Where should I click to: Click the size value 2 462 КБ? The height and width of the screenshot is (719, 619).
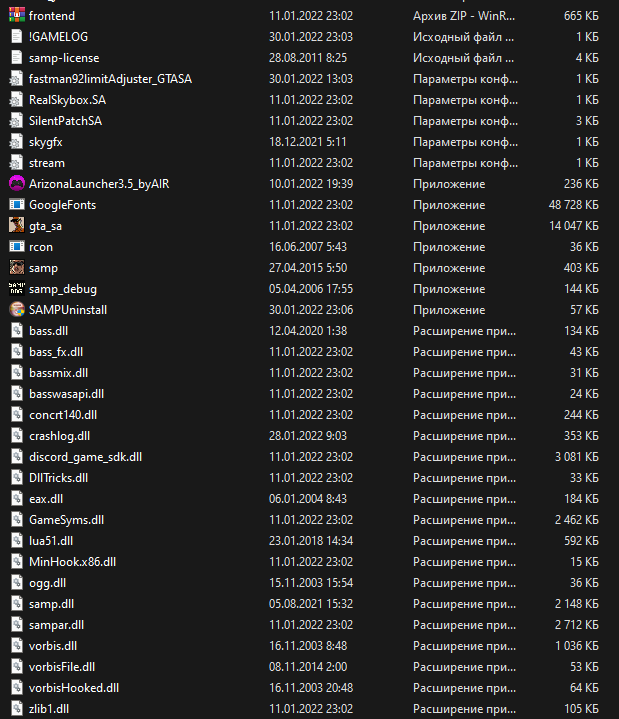point(577,520)
